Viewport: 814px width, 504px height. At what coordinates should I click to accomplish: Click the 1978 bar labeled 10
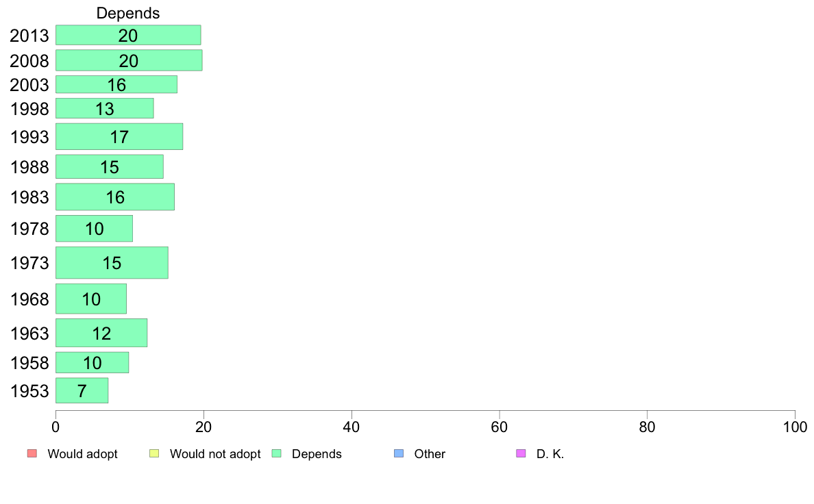94,229
